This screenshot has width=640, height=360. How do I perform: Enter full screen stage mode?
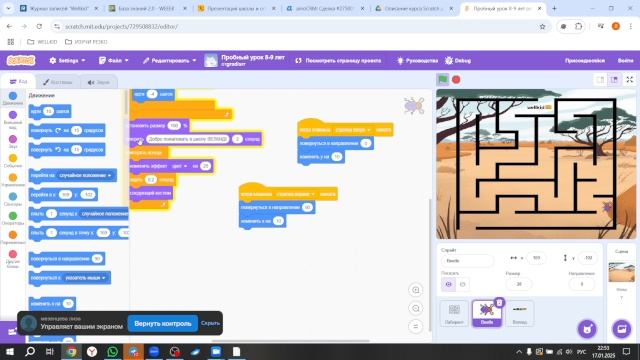point(630,80)
